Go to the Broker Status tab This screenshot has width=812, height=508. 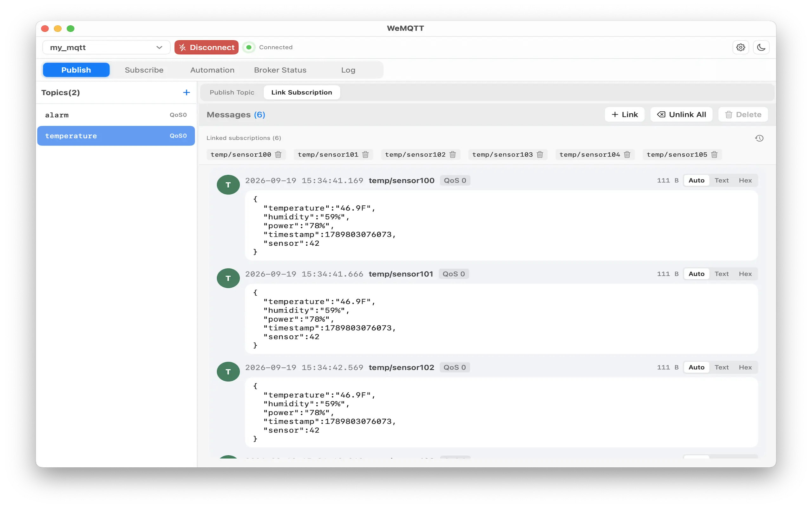click(x=280, y=70)
